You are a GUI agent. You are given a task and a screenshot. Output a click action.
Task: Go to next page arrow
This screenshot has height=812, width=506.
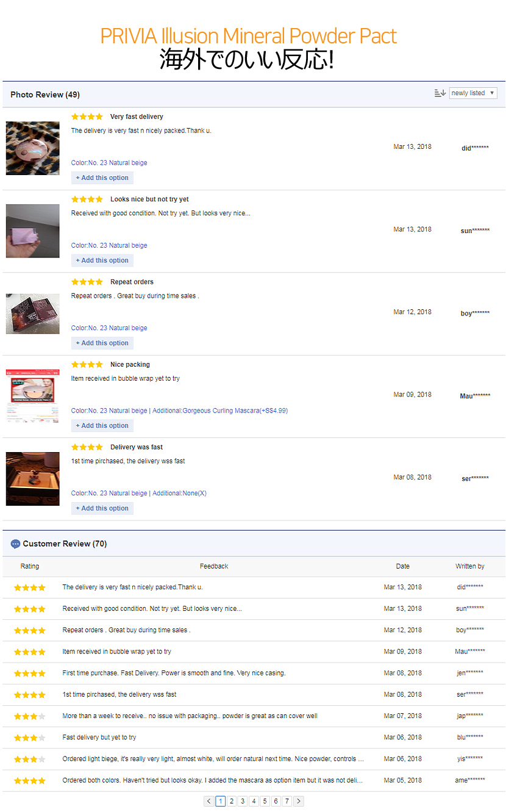point(298,801)
